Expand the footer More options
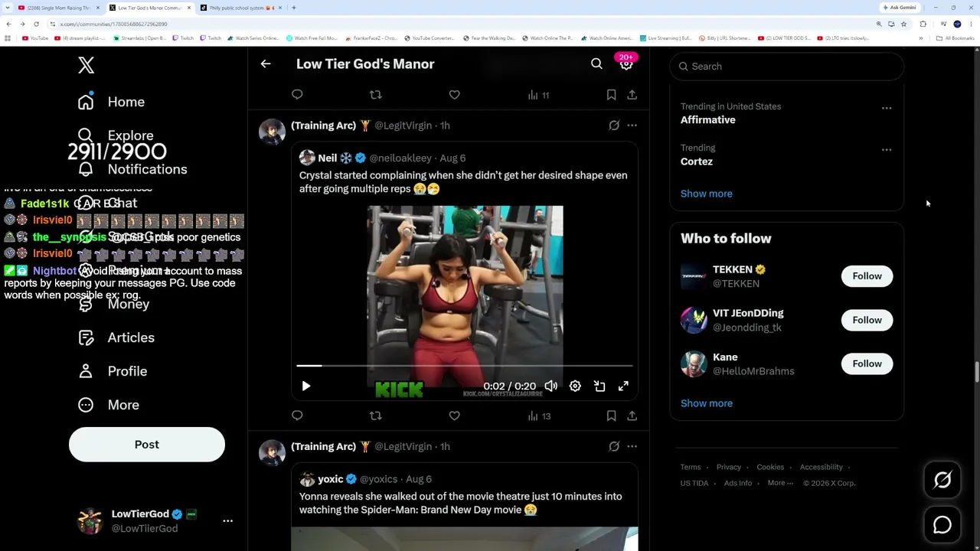The image size is (980, 551). click(780, 483)
